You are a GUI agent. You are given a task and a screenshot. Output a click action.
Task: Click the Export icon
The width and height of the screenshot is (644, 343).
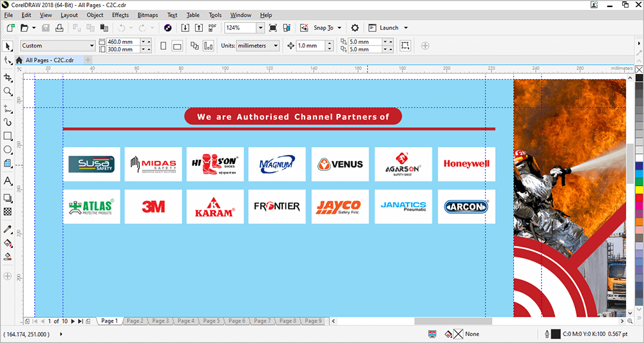[x=199, y=28]
